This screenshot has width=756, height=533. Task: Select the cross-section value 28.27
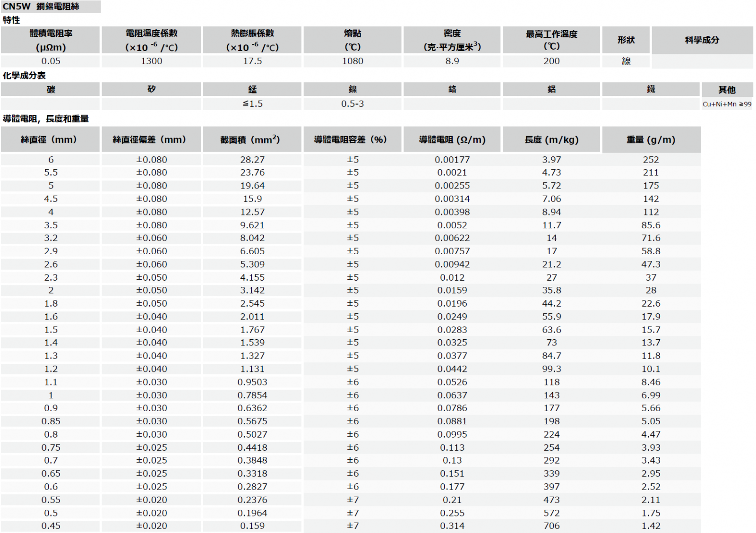click(252, 160)
